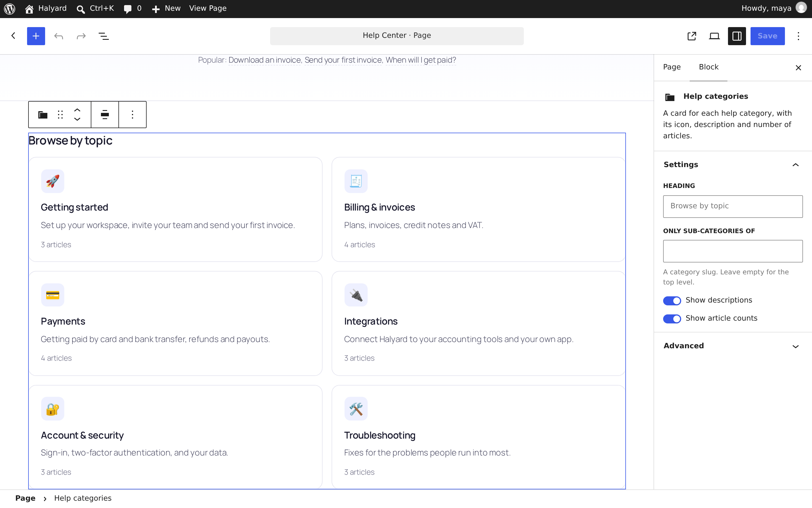This screenshot has height=508, width=812.
Task: View the page in a new tab
Action: 692,36
